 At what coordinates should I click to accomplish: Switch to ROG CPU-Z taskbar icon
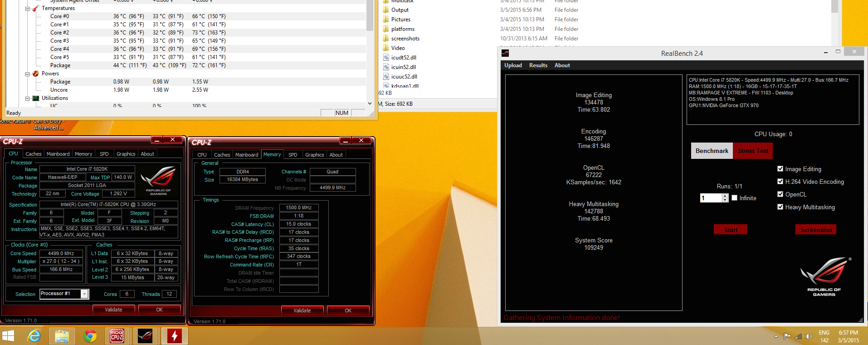point(117,336)
